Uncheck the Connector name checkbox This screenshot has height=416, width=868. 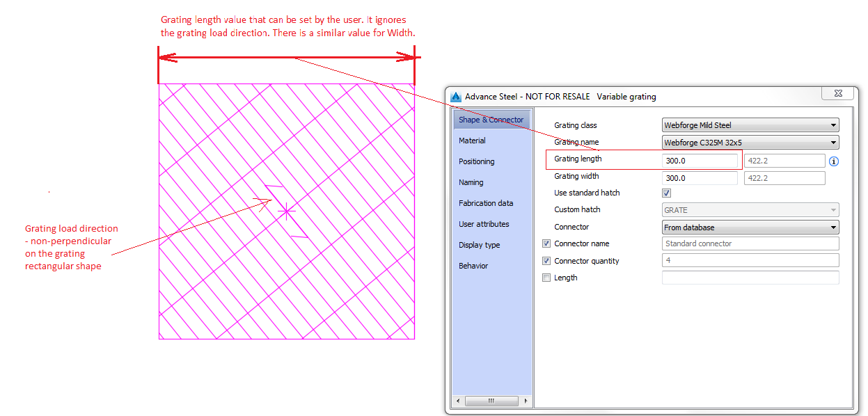tap(546, 243)
